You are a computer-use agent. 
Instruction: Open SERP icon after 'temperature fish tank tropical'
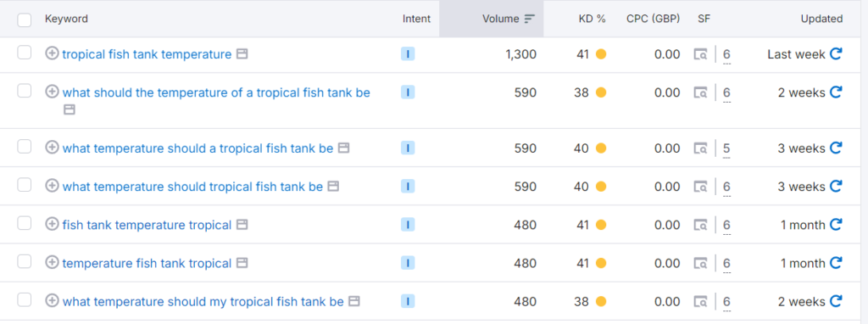point(242,263)
